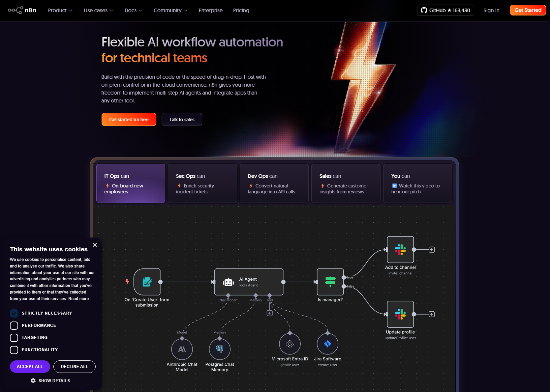Click plus icon after 'Add to channel' node
The width and height of the screenshot is (550, 392).
(x=432, y=250)
